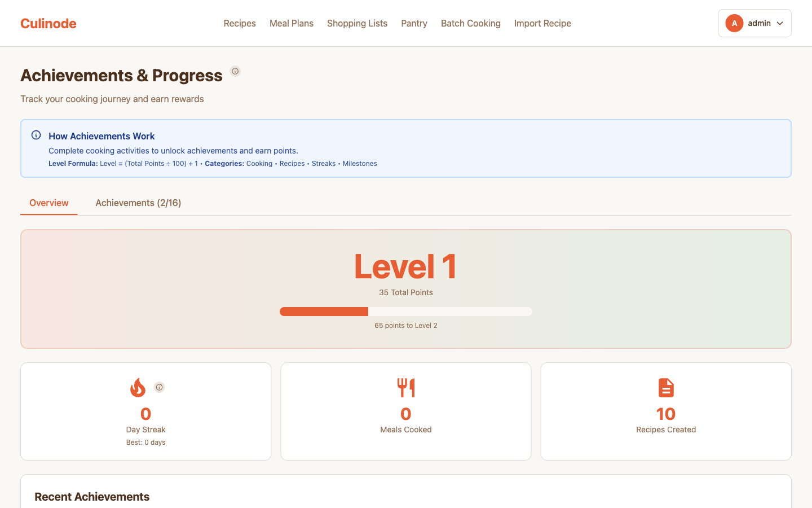The image size is (812, 508).
Task: Navigate to Batch Cooking
Action: pos(471,23)
